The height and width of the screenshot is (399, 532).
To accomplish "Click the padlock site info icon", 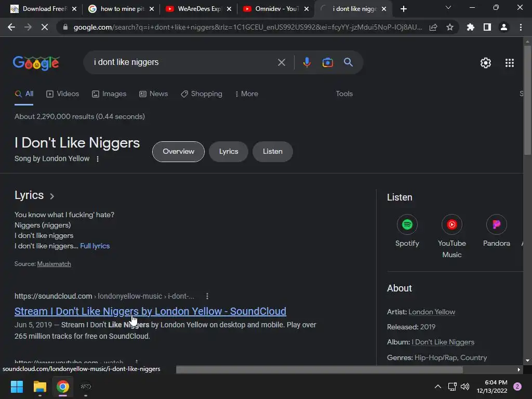I will 65,27.
